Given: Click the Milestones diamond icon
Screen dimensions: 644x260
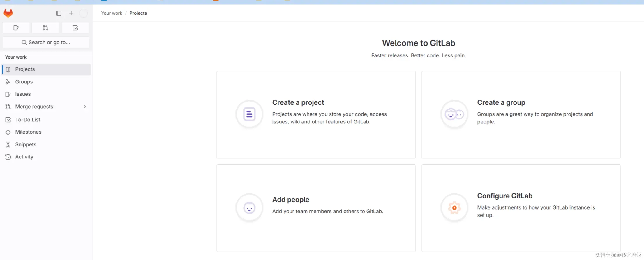Looking at the screenshot, I should click(x=8, y=132).
